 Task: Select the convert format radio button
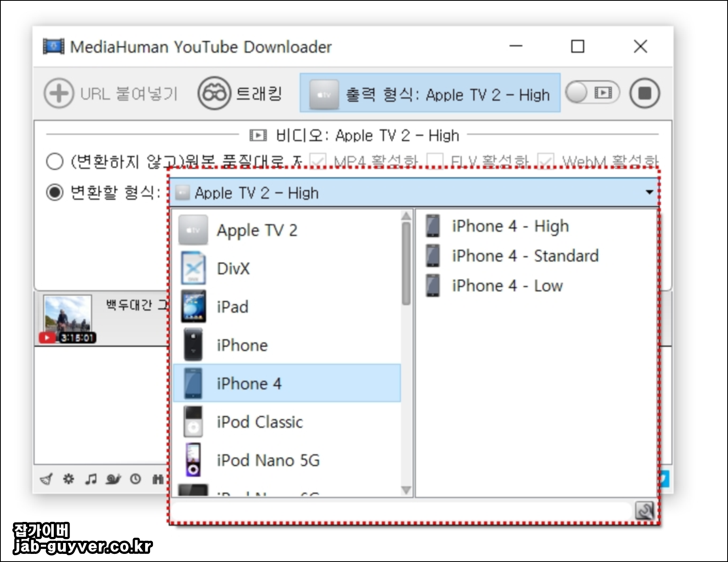click(55, 192)
